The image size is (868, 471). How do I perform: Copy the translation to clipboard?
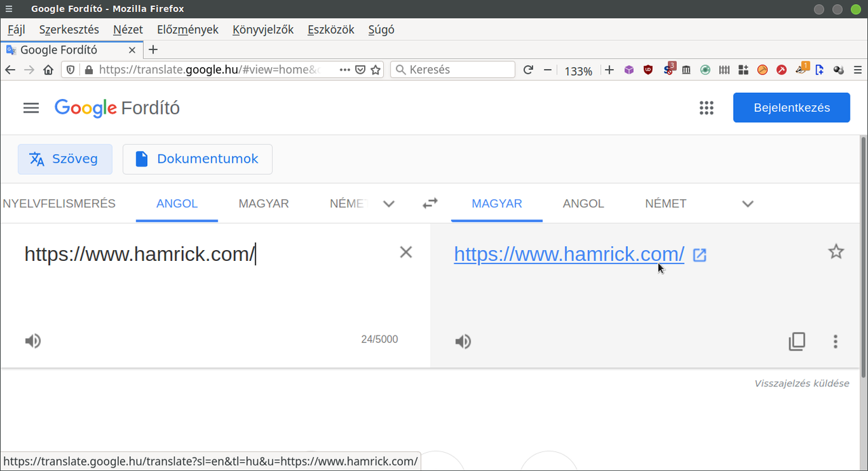pos(797,341)
